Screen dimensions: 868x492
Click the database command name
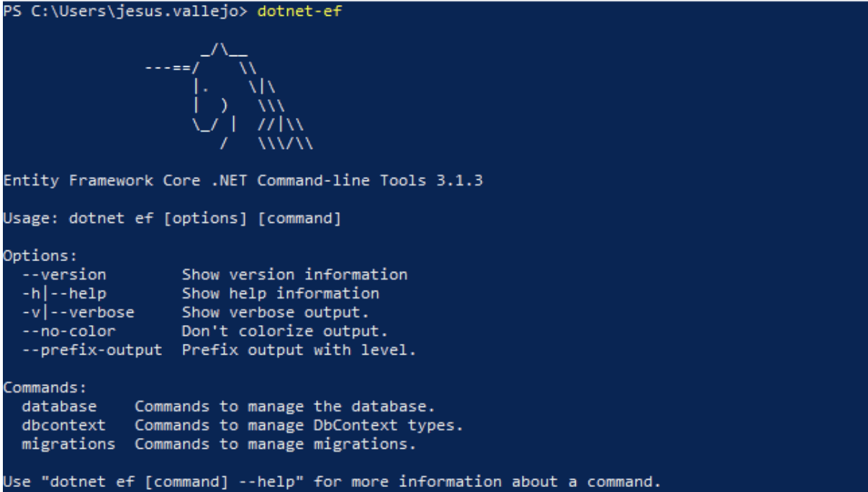(59, 406)
